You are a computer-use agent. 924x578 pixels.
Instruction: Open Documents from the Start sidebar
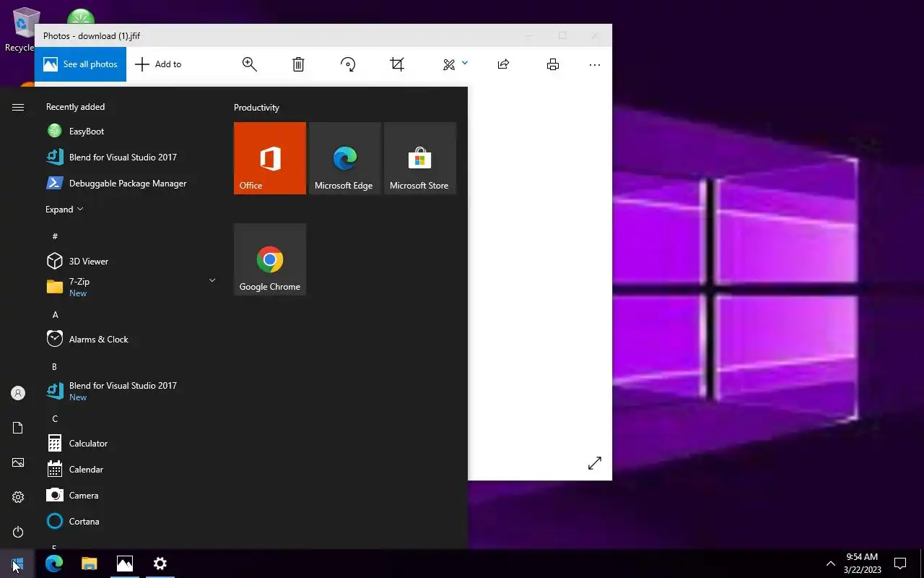pos(18,428)
